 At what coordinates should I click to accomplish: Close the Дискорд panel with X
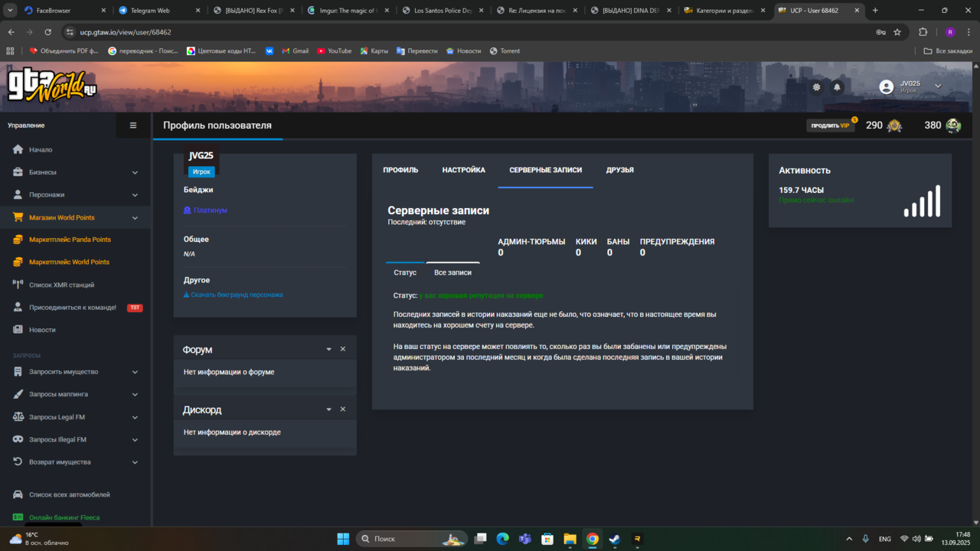coord(343,409)
